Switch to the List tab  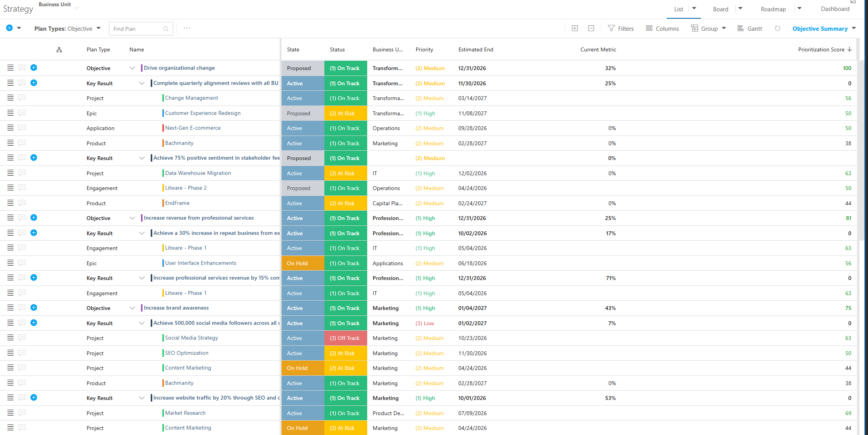coord(679,9)
